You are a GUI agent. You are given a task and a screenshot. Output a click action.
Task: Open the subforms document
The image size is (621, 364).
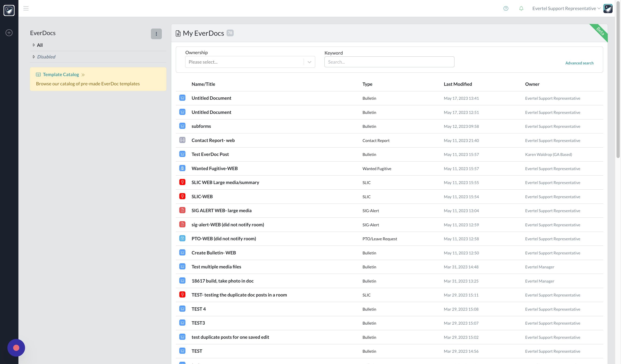pos(201,126)
